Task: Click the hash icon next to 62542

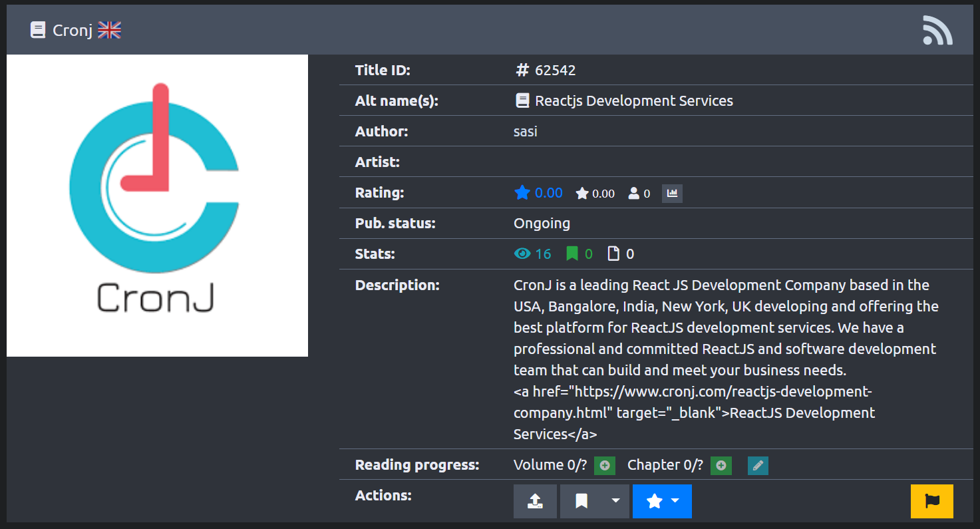Action: pyautogui.click(x=522, y=70)
